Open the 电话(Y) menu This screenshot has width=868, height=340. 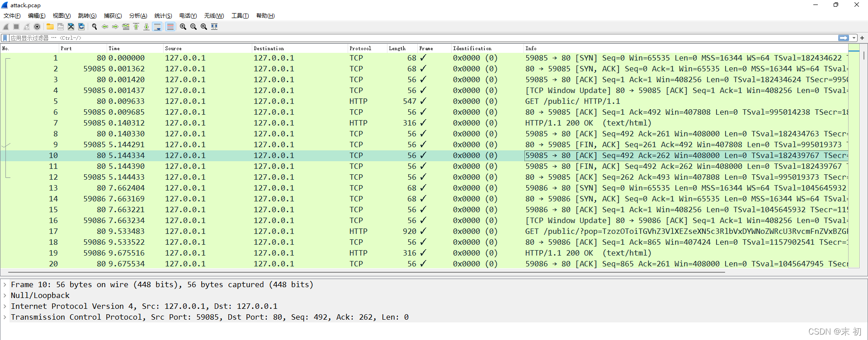(x=188, y=16)
